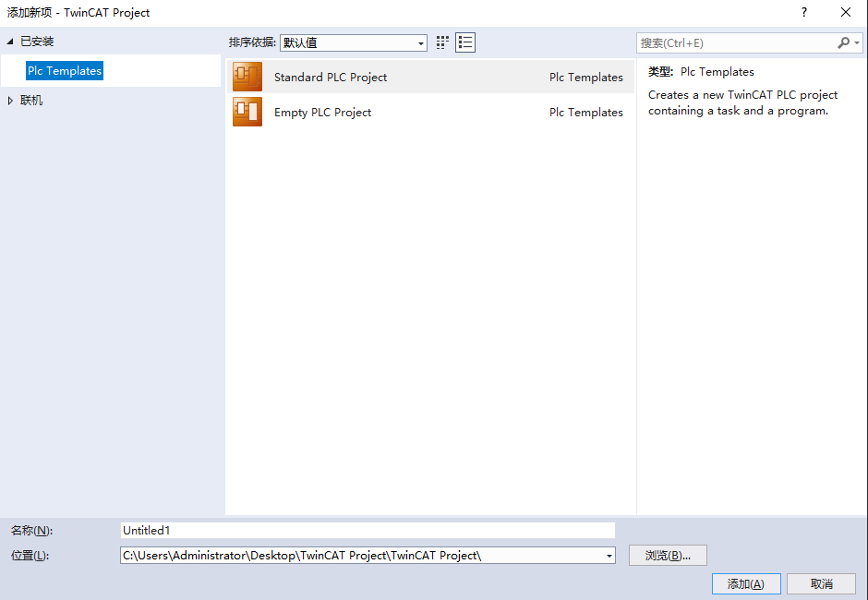Select the 联机 tree item label
Viewport: 868px width, 600px height.
(31, 101)
